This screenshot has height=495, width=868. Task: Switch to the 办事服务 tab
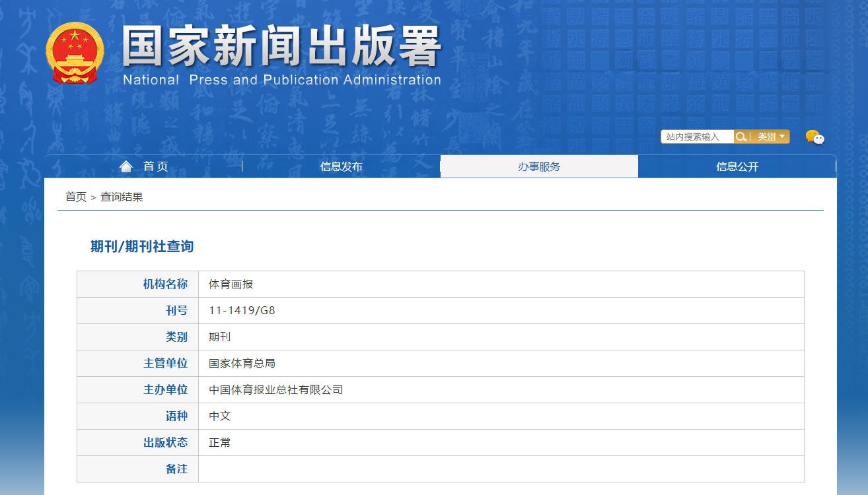point(539,166)
